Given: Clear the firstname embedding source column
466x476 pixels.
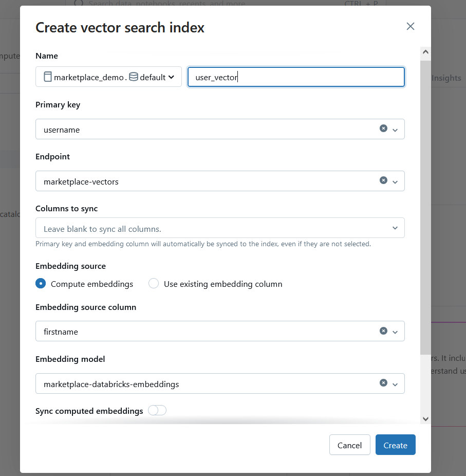Looking at the screenshot, I should (x=383, y=331).
